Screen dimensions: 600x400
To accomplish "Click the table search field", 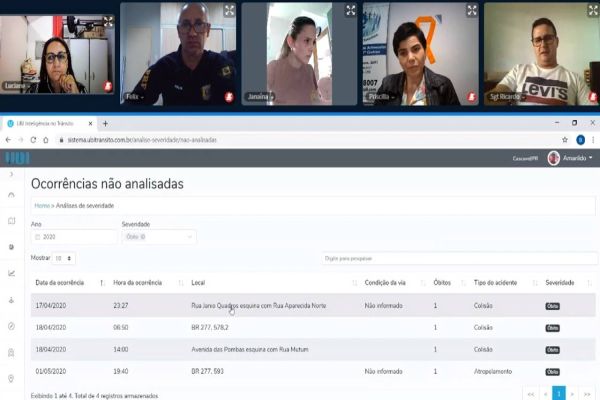I will [x=400, y=258].
